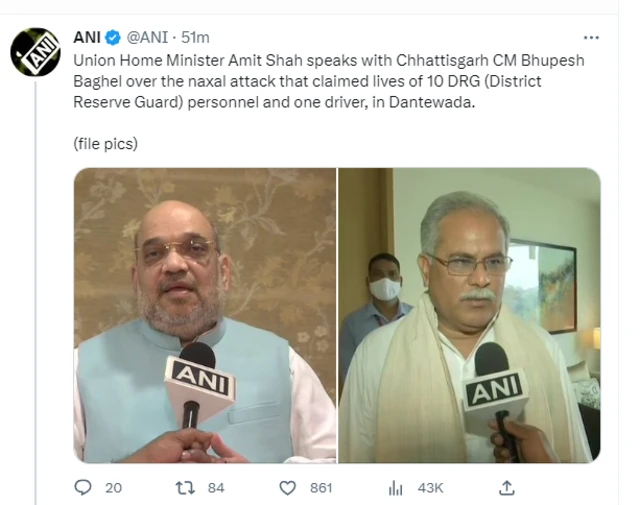
Task: Like the tweet with heart icon
Action: pos(287,488)
